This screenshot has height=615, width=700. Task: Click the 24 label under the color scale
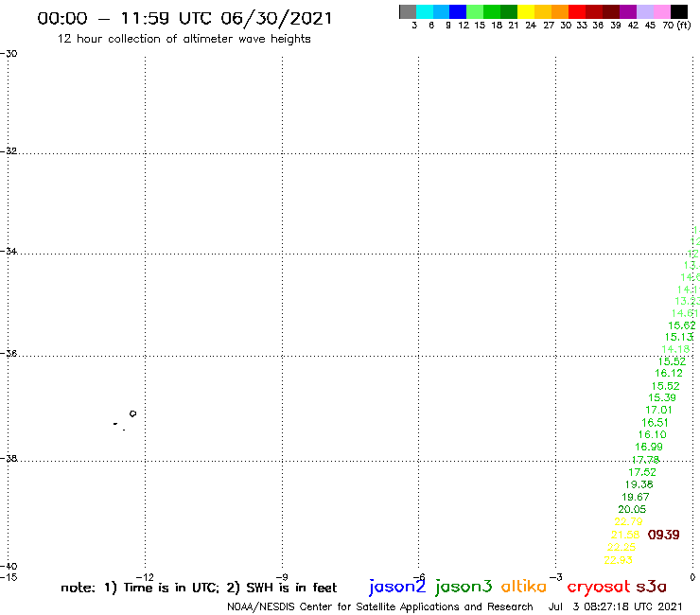(531, 25)
